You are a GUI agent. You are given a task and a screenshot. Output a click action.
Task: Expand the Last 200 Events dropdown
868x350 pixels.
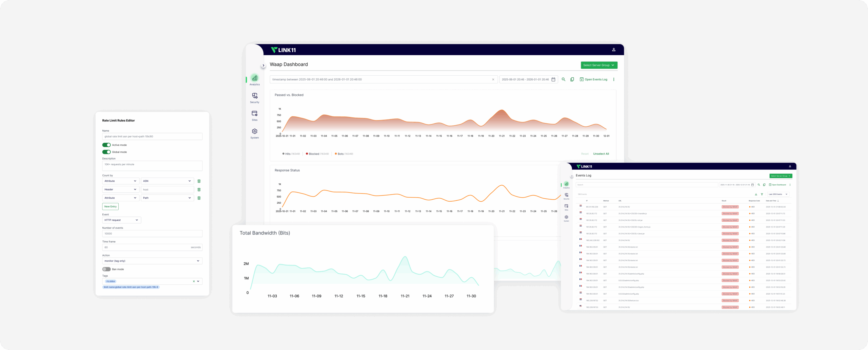click(x=778, y=194)
